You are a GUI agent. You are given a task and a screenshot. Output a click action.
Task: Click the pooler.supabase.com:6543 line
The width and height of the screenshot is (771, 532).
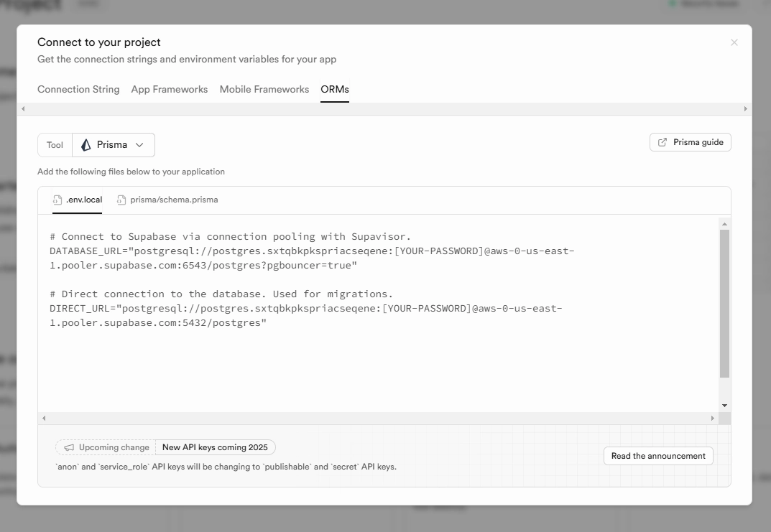coord(203,265)
